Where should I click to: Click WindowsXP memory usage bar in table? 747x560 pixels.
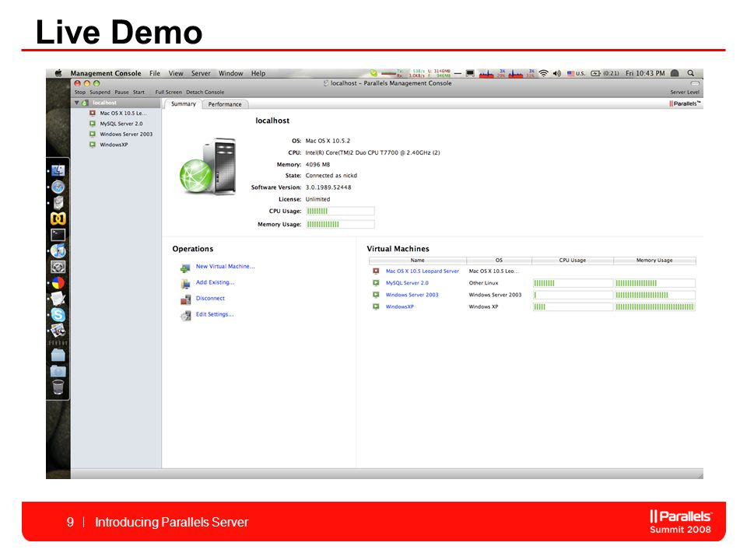pyautogui.click(x=655, y=307)
